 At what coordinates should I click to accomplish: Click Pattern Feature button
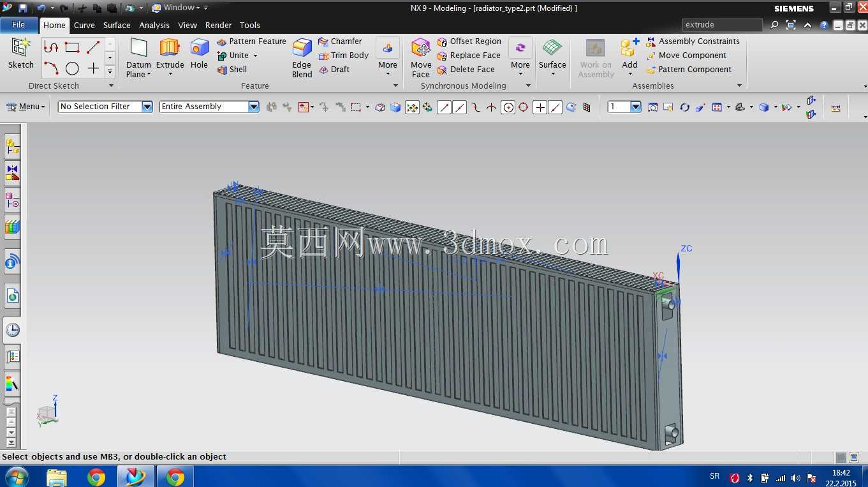point(251,41)
